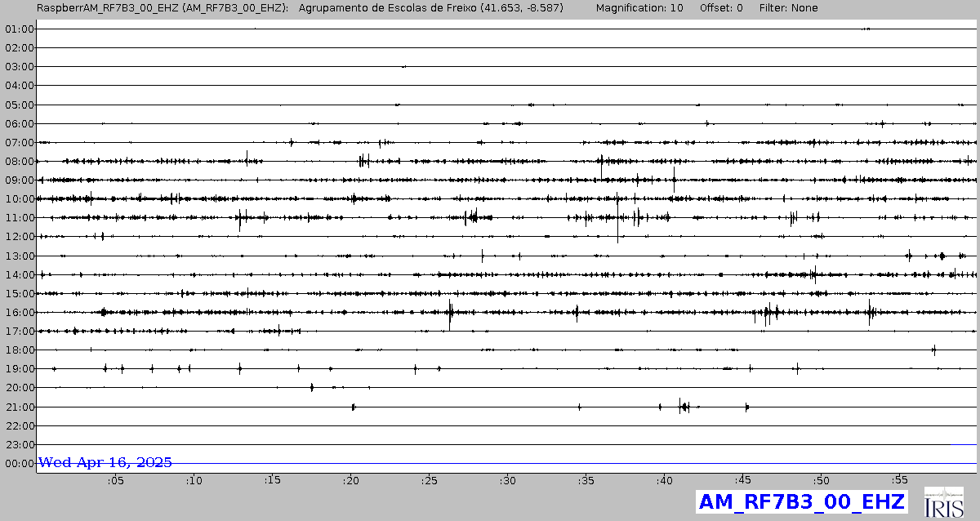980x521 pixels.
Task: Click the :50 minute axis tick label
Action: point(821,481)
